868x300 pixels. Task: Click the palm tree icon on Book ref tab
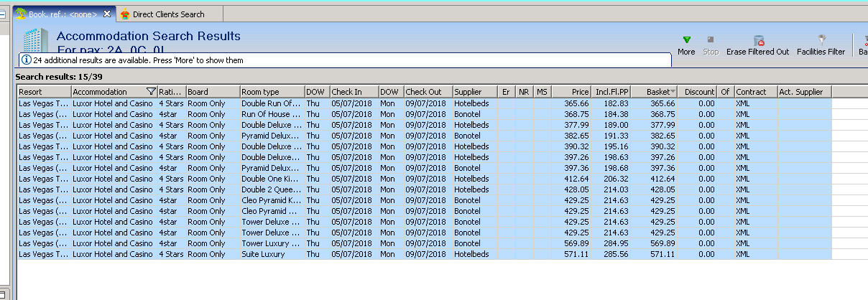pyautogui.click(x=21, y=14)
